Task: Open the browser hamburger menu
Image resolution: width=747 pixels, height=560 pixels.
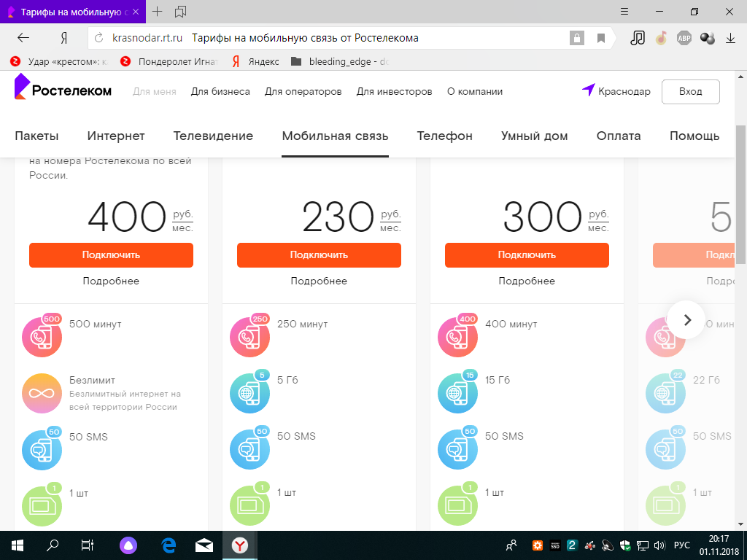Action: (624, 12)
